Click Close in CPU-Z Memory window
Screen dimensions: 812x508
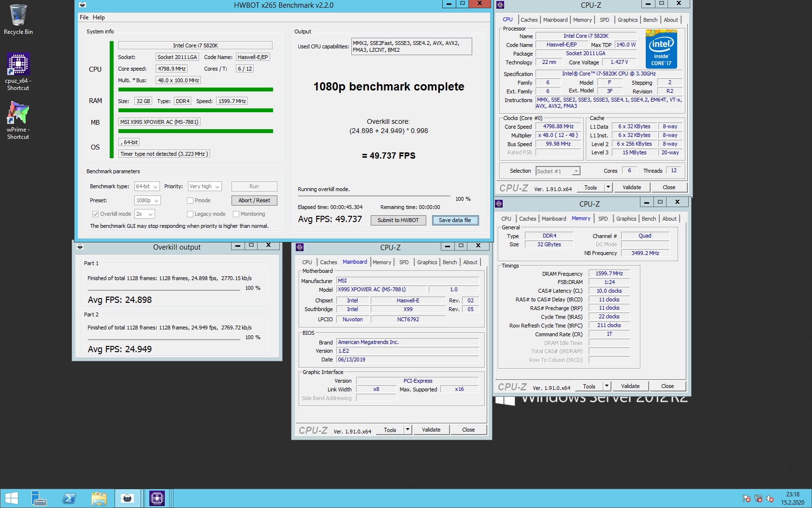667,386
